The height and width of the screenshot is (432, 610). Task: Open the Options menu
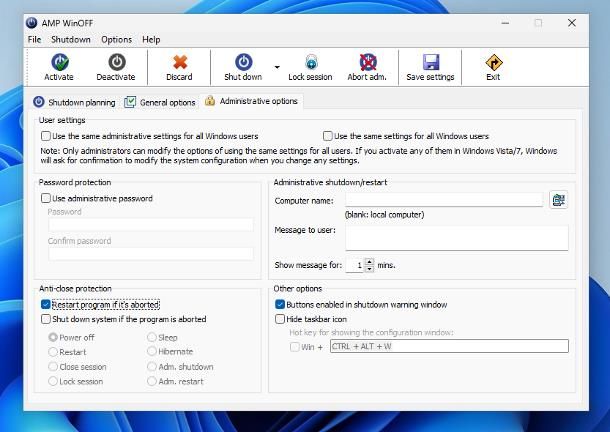(x=116, y=40)
